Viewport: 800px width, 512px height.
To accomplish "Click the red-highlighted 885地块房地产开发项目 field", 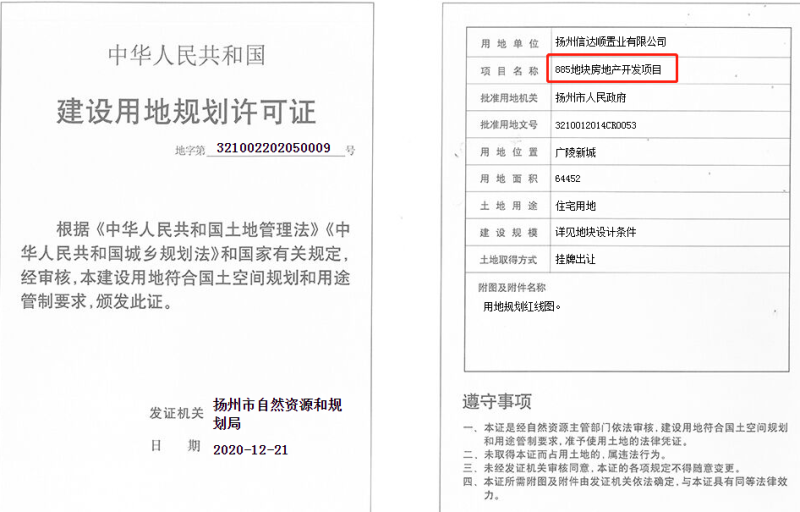I will (614, 70).
